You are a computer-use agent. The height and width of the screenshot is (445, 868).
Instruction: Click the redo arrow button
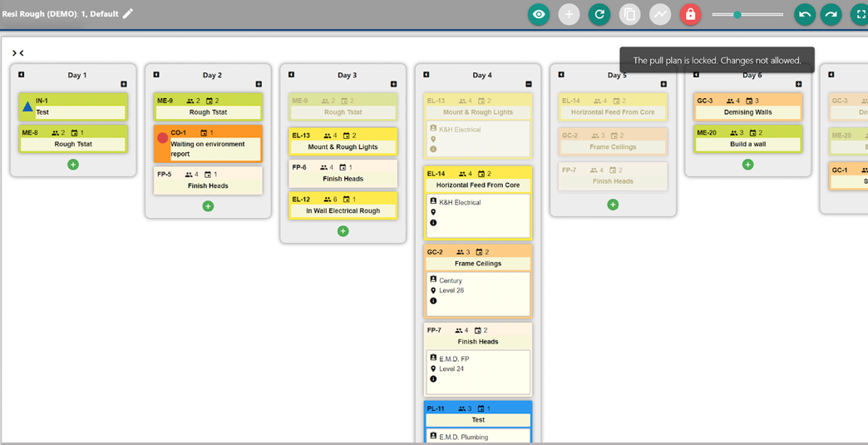[x=831, y=14]
